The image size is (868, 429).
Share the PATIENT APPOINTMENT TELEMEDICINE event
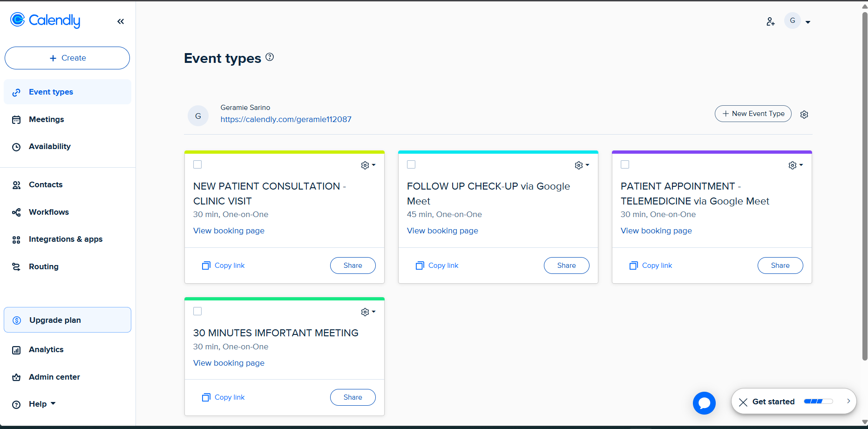click(x=780, y=266)
